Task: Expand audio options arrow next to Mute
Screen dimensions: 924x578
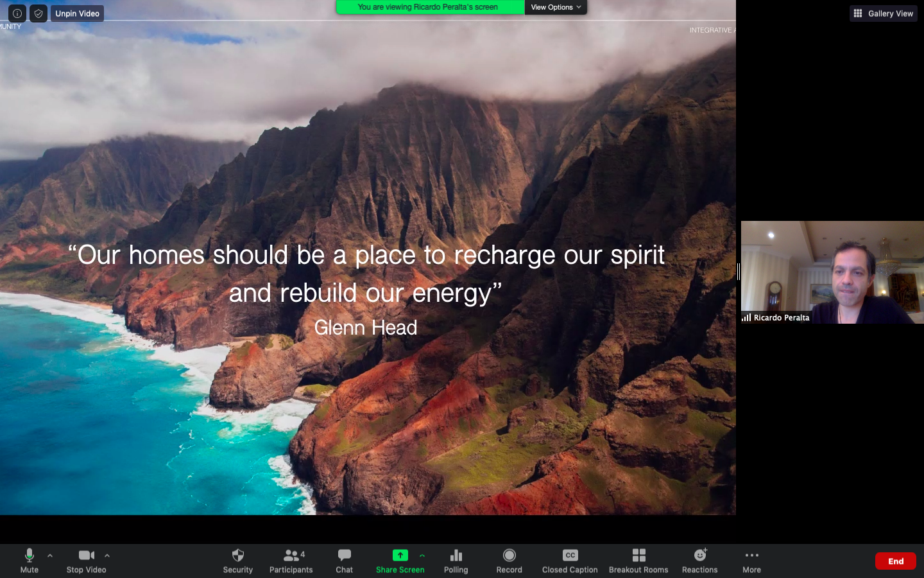Action: [x=50, y=556]
